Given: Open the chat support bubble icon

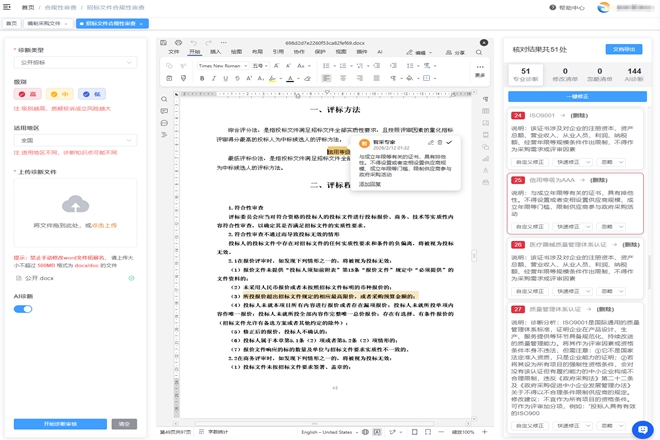Looking at the screenshot, I should [642, 429].
